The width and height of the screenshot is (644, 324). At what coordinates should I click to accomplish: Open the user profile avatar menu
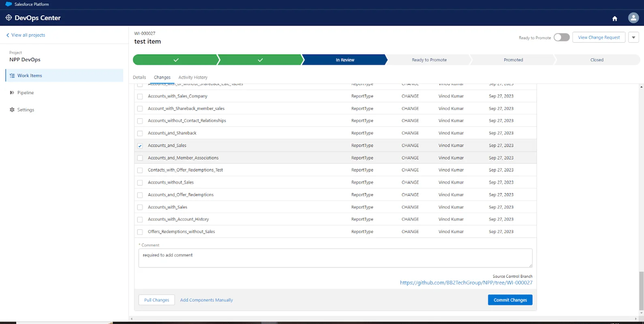tap(633, 18)
